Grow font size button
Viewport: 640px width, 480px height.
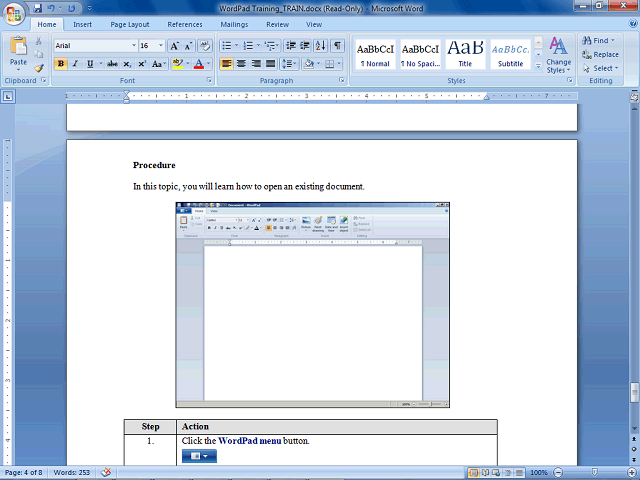coord(174,46)
